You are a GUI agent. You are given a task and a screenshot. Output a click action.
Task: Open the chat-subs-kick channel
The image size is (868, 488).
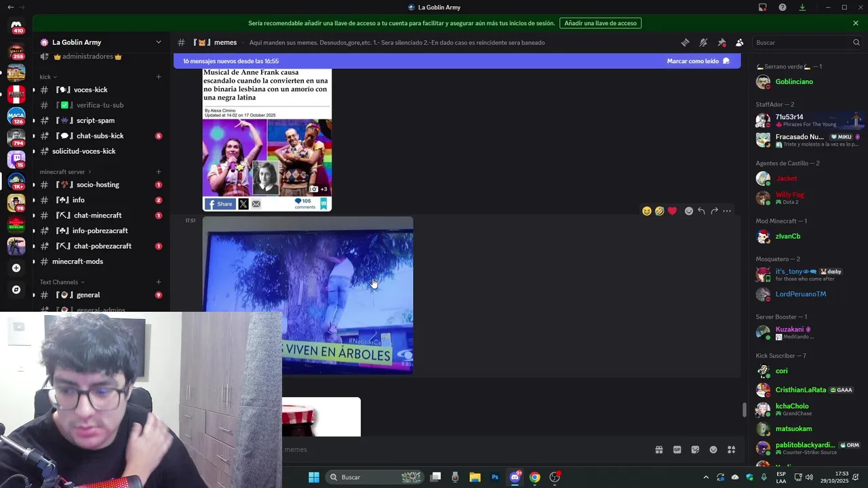[101, 136]
